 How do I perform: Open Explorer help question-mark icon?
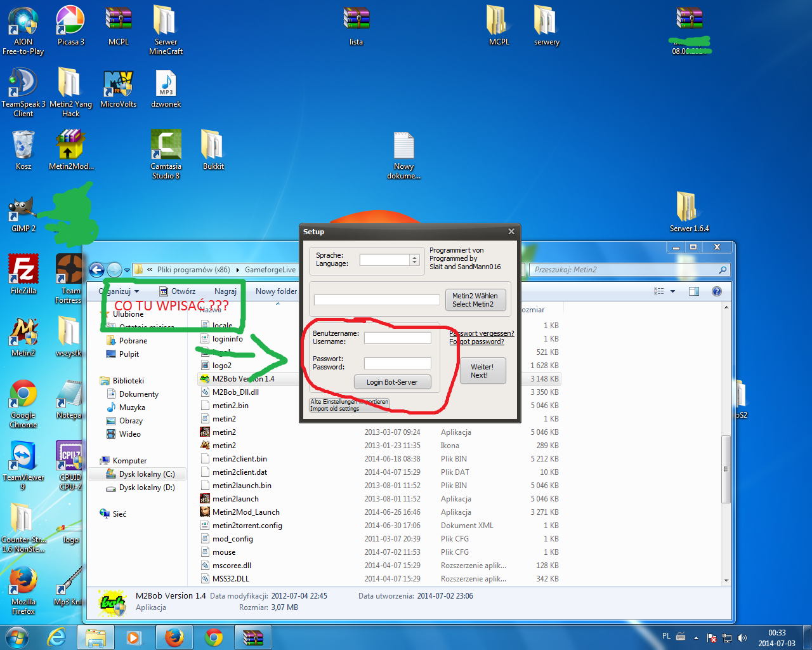(717, 291)
